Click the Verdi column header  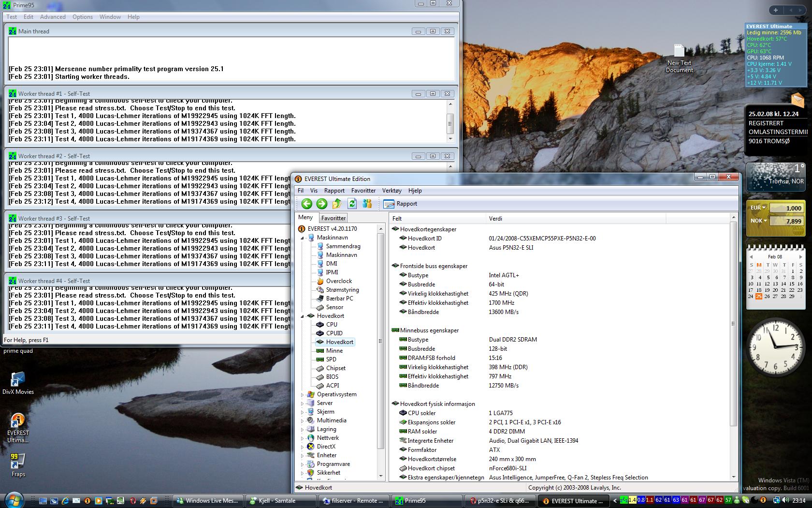576,219
